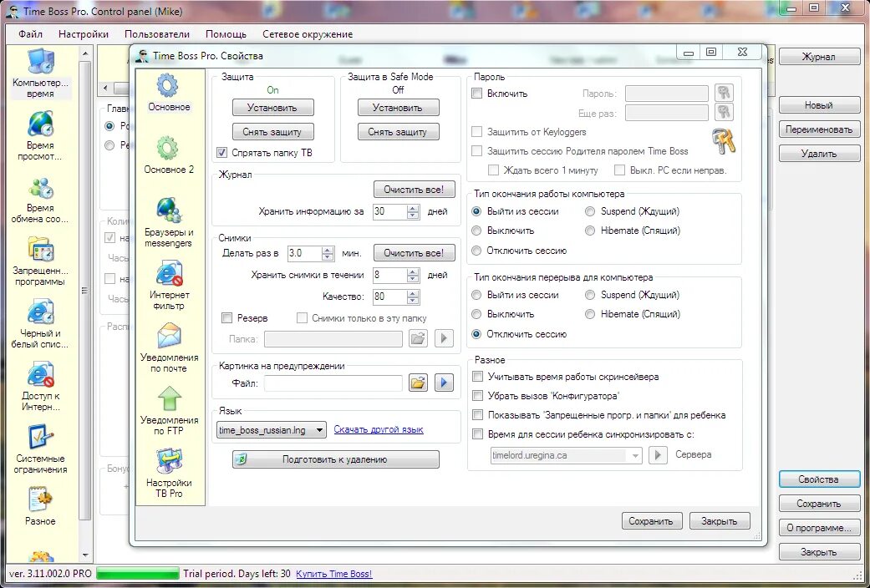The height and width of the screenshot is (588, 870).
Task: Open Браузеры и messengers section
Action: pyautogui.click(x=169, y=223)
